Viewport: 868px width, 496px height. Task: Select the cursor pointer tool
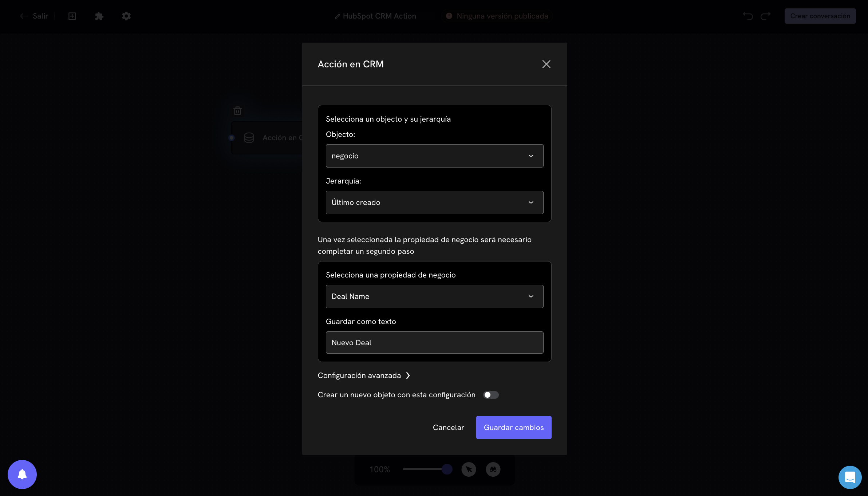coord(469,469)
